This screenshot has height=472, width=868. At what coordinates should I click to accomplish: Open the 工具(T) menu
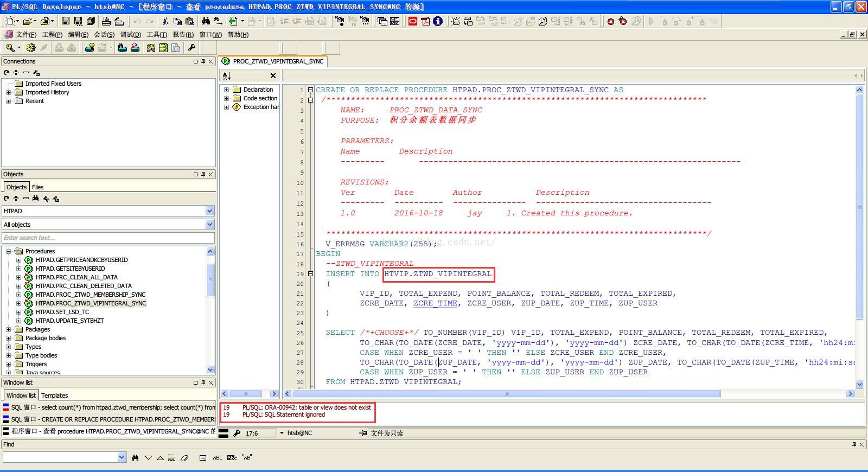(157, 35)
